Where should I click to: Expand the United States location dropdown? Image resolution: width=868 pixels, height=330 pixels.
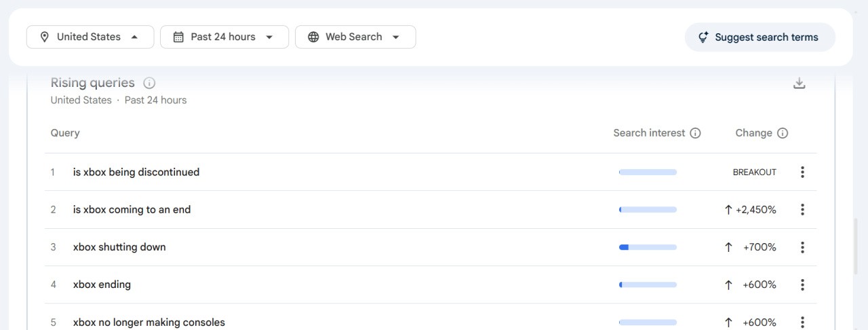pos(90,37)
